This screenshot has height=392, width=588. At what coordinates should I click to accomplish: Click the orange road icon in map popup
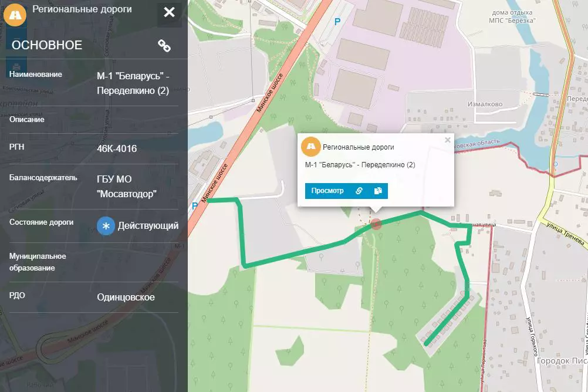[311, 147]
